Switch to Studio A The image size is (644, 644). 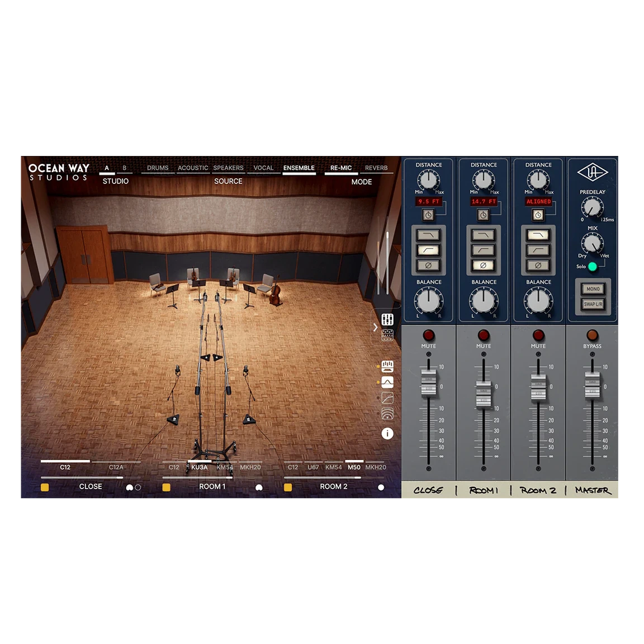[x=107, y=168]
